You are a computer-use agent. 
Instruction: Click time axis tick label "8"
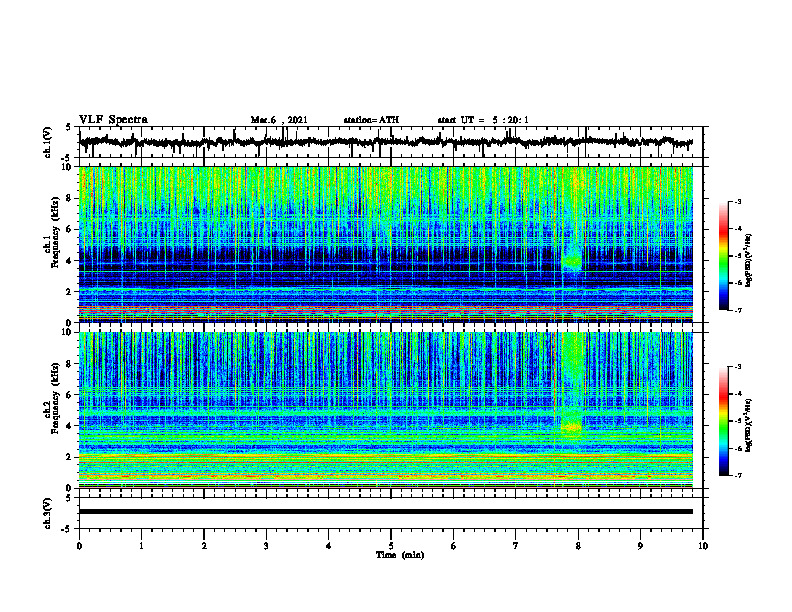pyautogui.click(x=578, y=546)
